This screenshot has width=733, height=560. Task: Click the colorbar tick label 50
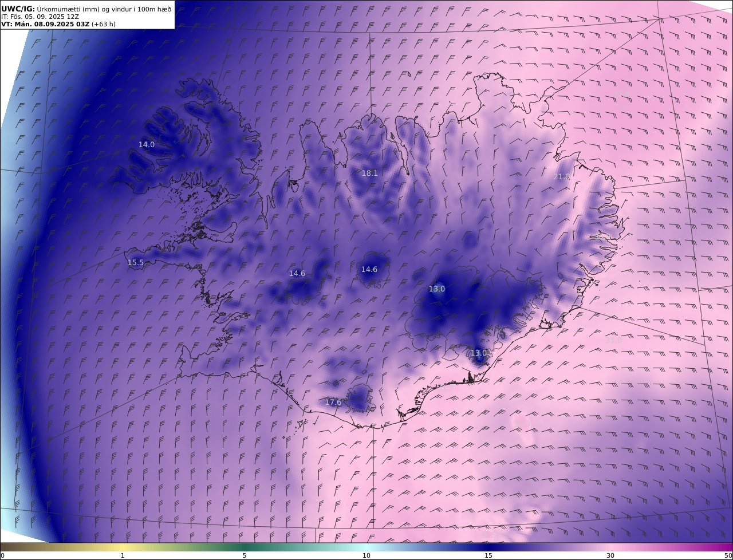click(728, 555)
